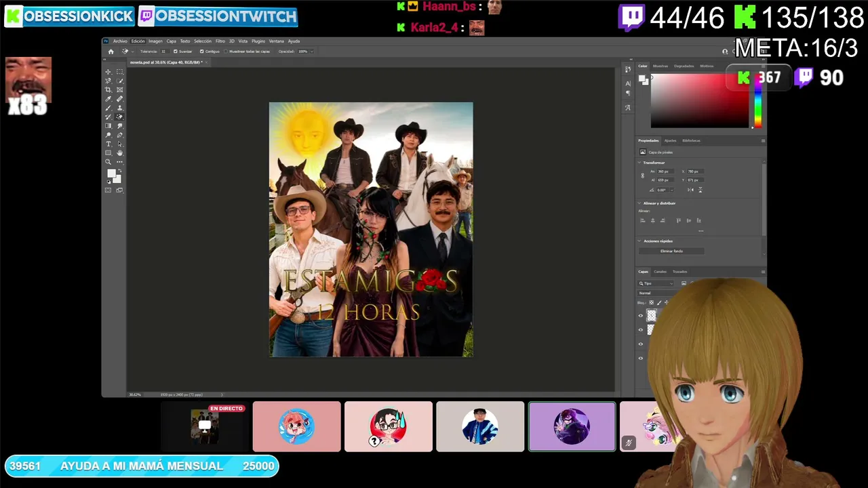This screenshot has height=488, width=868.
Task: Click the X position field
Action: point(695,171)
